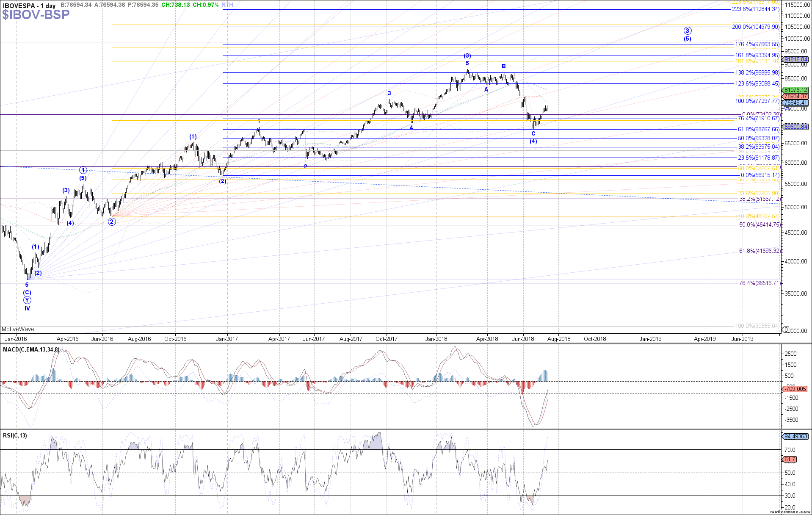The image size is (812, 515).
Task: Select Fibonacci label '38.2%(63975.04)'
Action: 759,147
